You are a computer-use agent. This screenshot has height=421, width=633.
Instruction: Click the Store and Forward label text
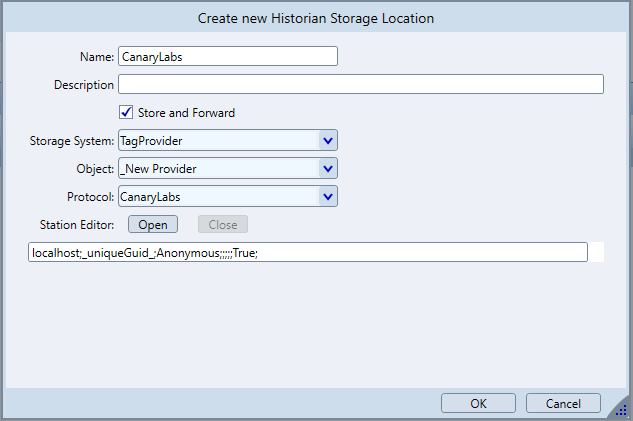click(x=186, y=113)
